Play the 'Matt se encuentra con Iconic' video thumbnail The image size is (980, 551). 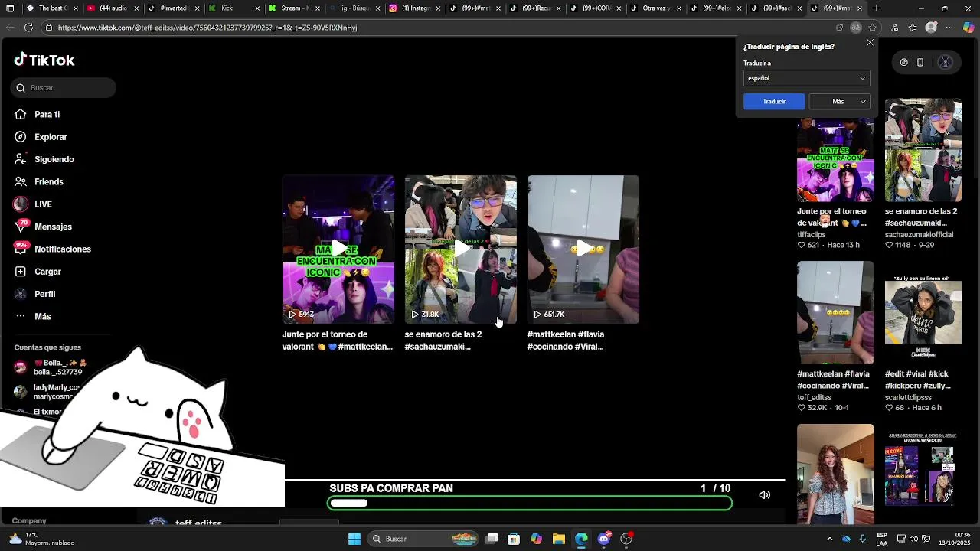click(x=338, y=249)
